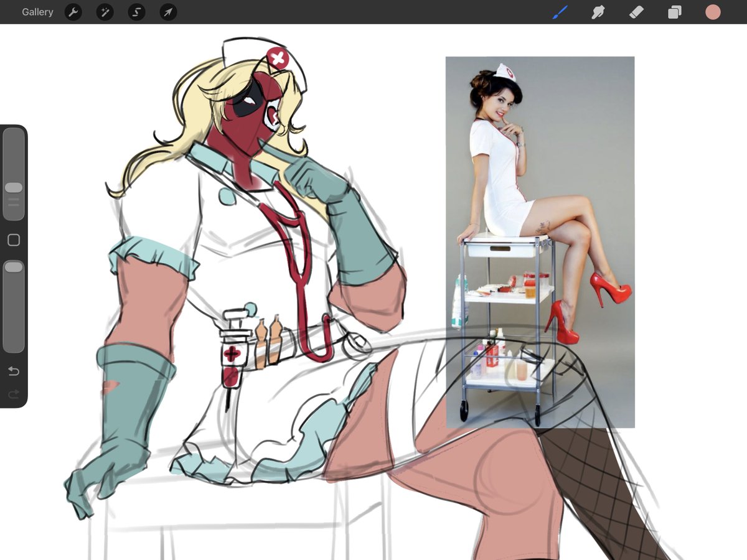Open the active color picker
Viewport: 747px width, 560px height.
(x=713, y=12)
